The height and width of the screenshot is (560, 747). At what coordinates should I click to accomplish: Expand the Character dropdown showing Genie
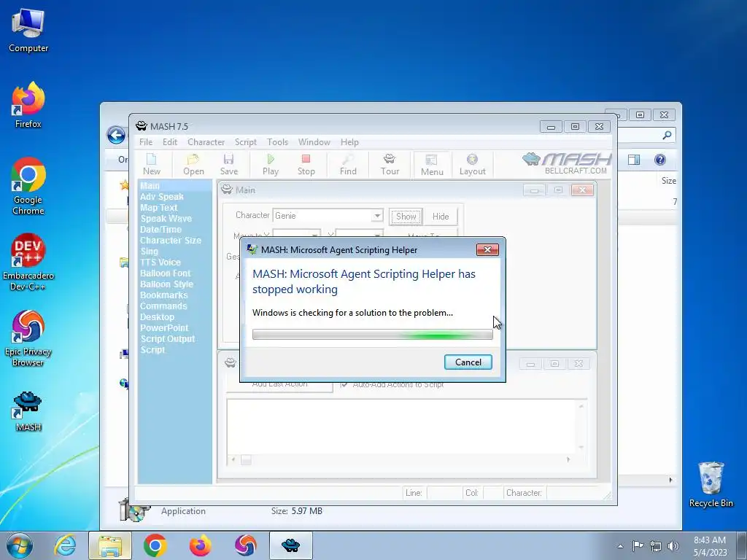(x=377, y=216)
